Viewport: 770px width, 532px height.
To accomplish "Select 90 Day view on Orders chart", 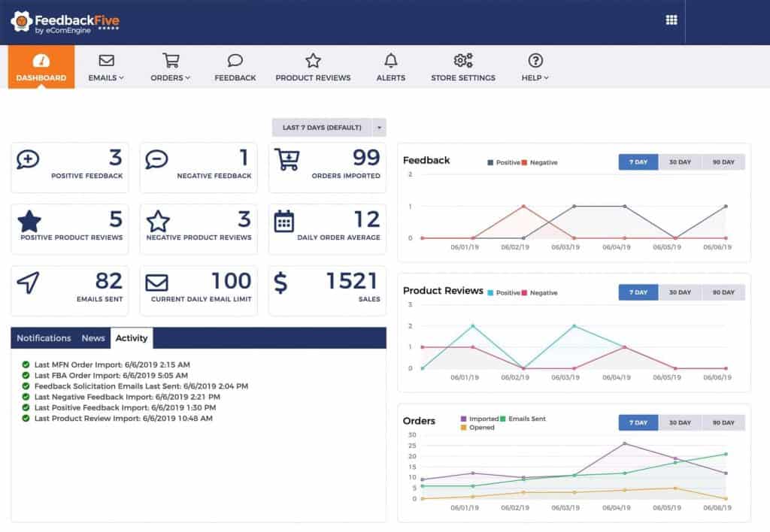I will click(x=723, y=422).
